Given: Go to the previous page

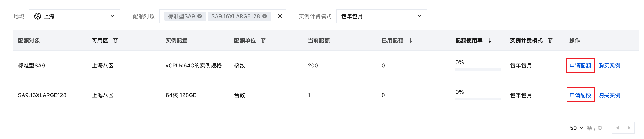Looking at the screenshot, I should 618,128.
